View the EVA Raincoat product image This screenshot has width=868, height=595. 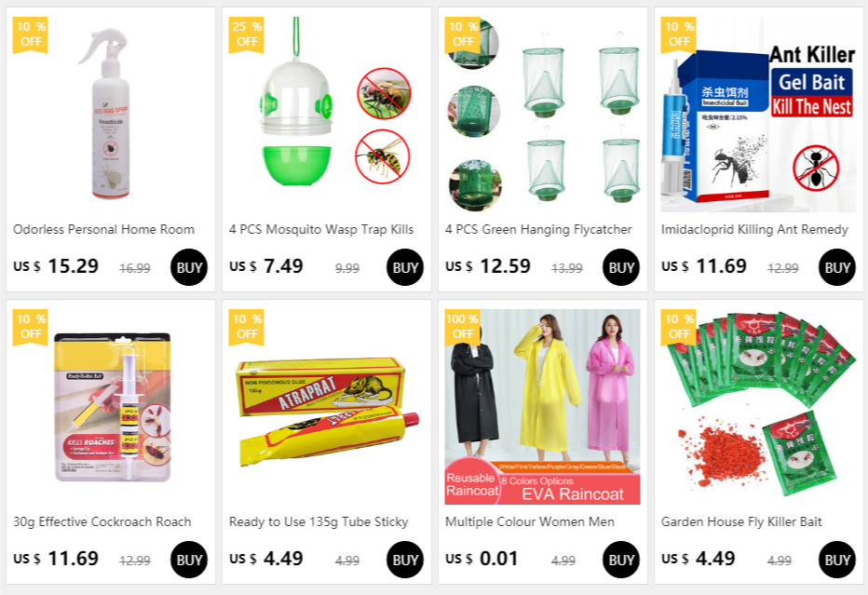pos(542,407)
